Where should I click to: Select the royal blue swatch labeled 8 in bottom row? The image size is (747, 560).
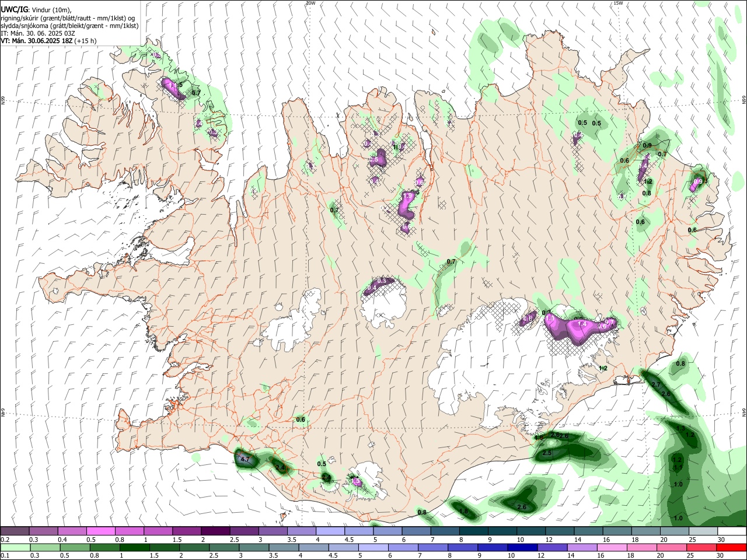point(464,547)
